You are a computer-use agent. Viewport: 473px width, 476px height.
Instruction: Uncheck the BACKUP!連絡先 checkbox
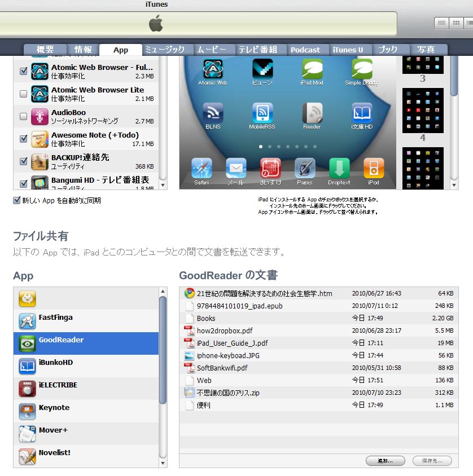(23, 161)
